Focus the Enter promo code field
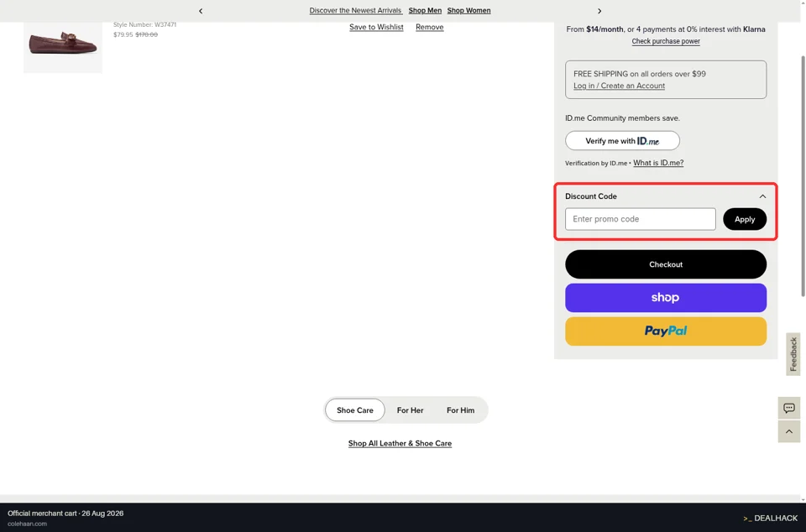 pyautogui.click(x=641, y=219)
